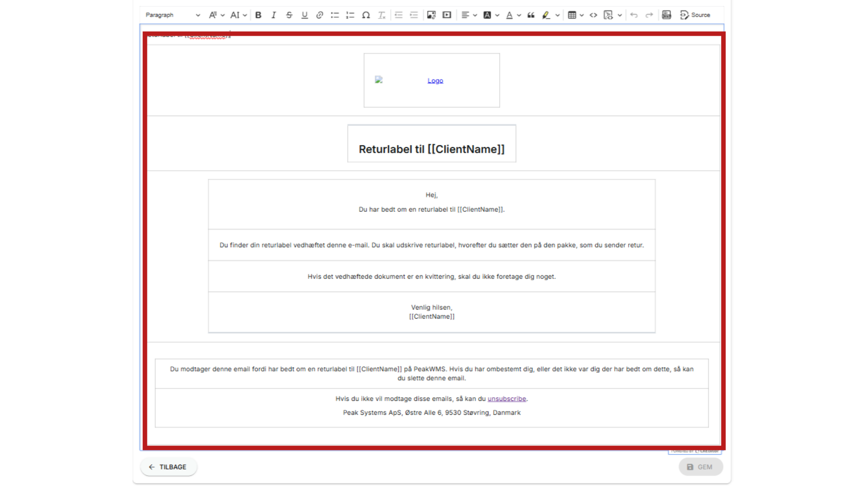Click the insert image icon

point(431,15)
